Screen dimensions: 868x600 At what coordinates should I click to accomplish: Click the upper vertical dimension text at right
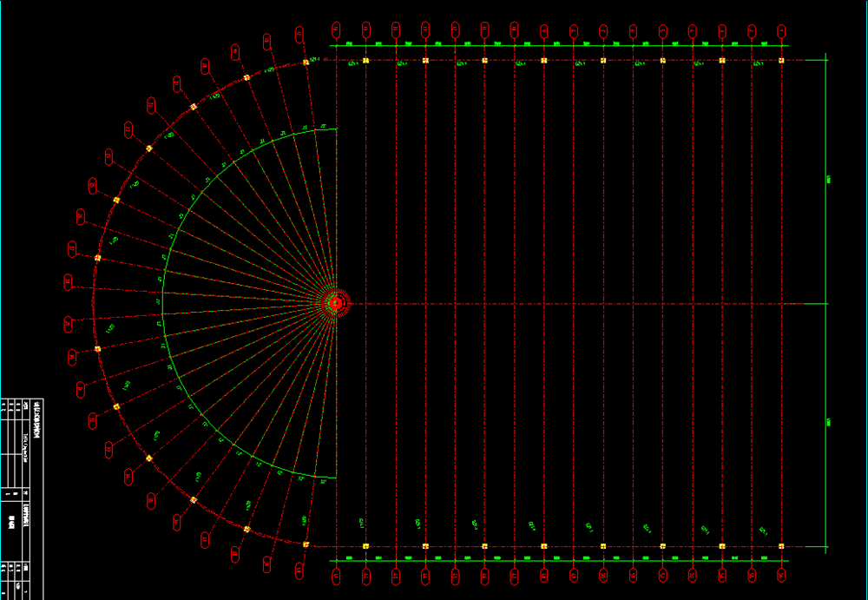(x=830, y=180)
